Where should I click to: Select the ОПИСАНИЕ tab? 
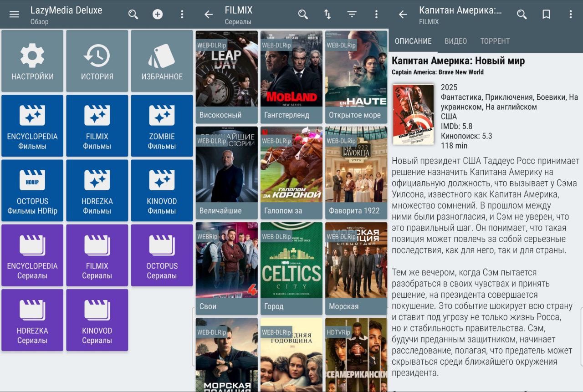tap(413, 41)
